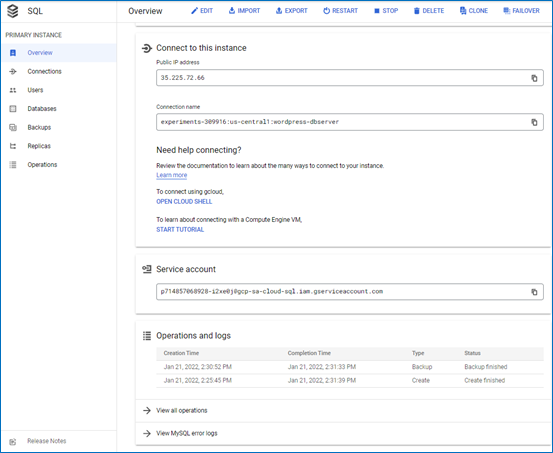Viewport: 553px width, 453px height.
Task: Click the CLONE button label
Action: pos(478,11)
